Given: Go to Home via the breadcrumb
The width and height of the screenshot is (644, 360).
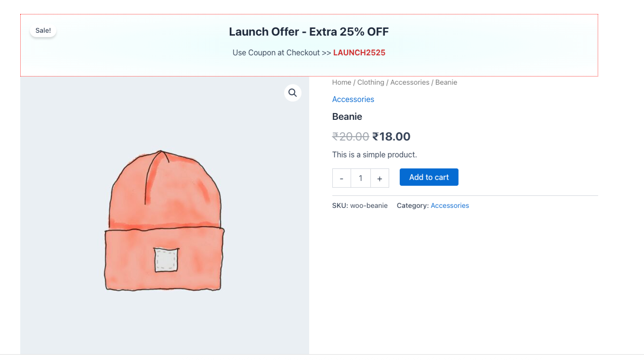Looking at the screenshot, I should (x=342, y=82).
